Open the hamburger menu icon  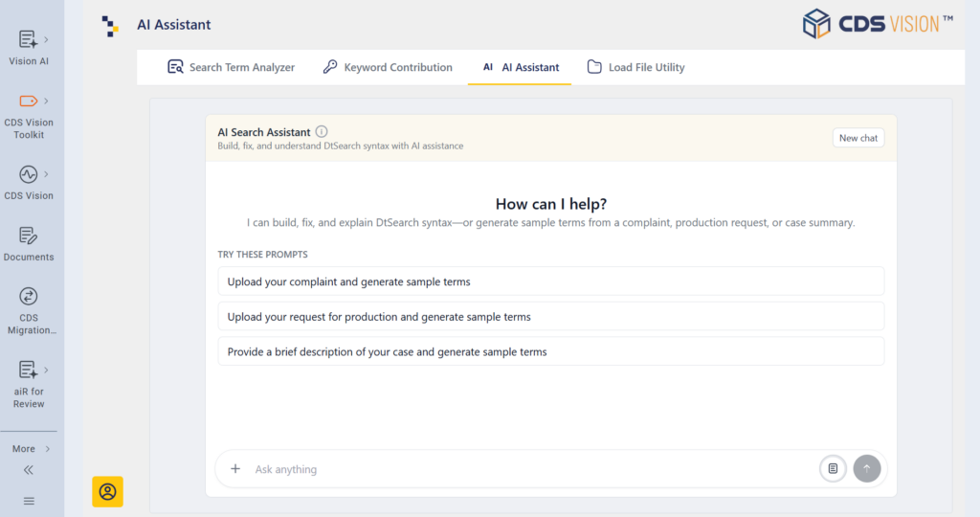(x=29, y=501)
